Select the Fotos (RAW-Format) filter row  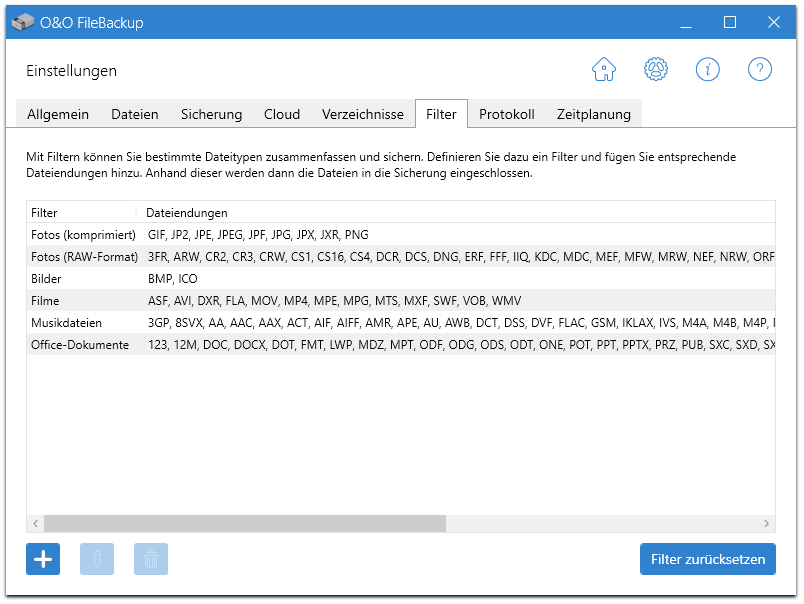[x=401, y=257]
